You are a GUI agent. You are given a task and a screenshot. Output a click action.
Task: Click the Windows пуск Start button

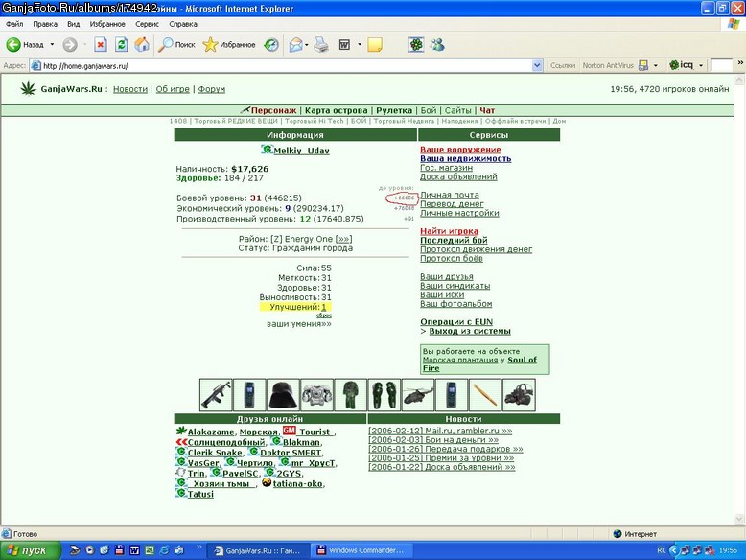pyautogui.click(x=30, y=550)
